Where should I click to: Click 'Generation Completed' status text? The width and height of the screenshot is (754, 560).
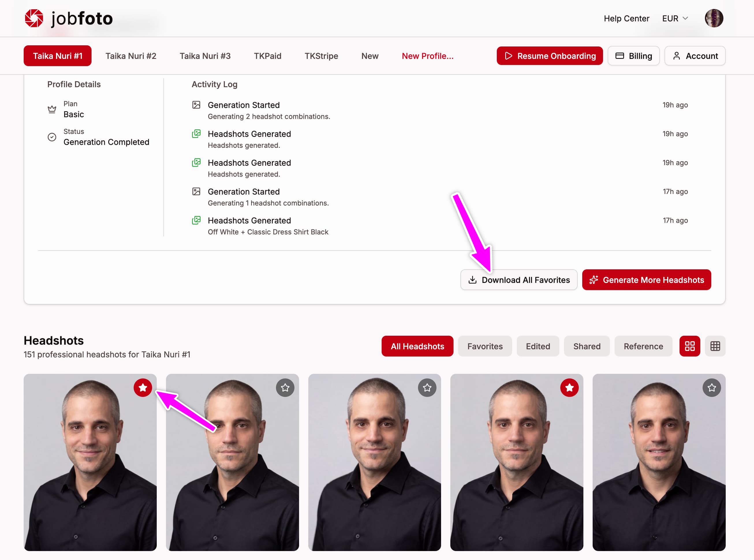pos(107,142)
